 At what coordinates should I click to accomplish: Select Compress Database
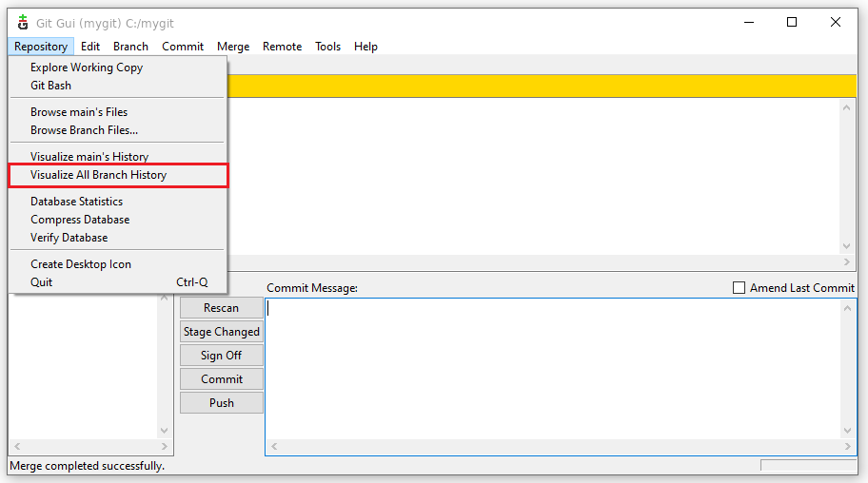pyautogui.click(x=118, y=220)
